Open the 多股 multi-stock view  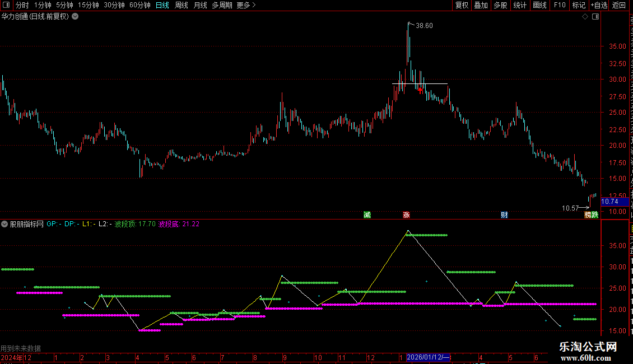click(500, 5)
